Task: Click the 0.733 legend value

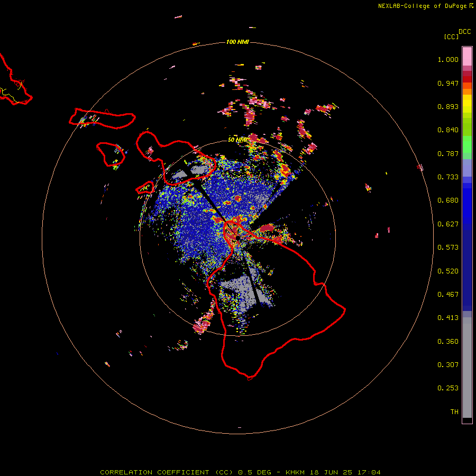Action: 448,177
